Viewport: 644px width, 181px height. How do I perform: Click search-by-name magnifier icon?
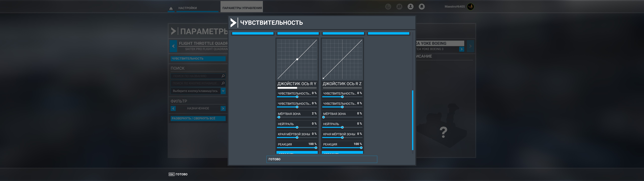[223, 76]
